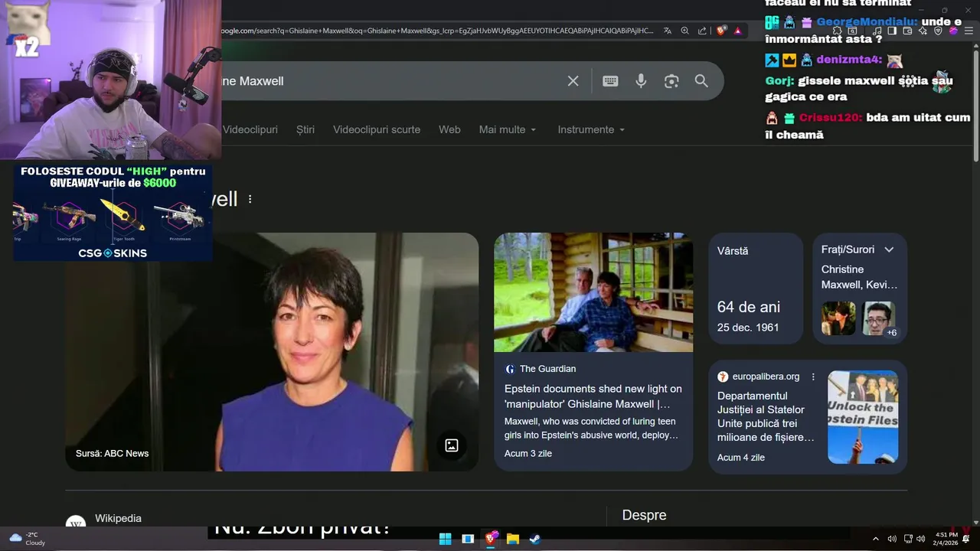Open the large Ghislaine Maxwell portrait image
980x551 pixels.
point(272,352)
